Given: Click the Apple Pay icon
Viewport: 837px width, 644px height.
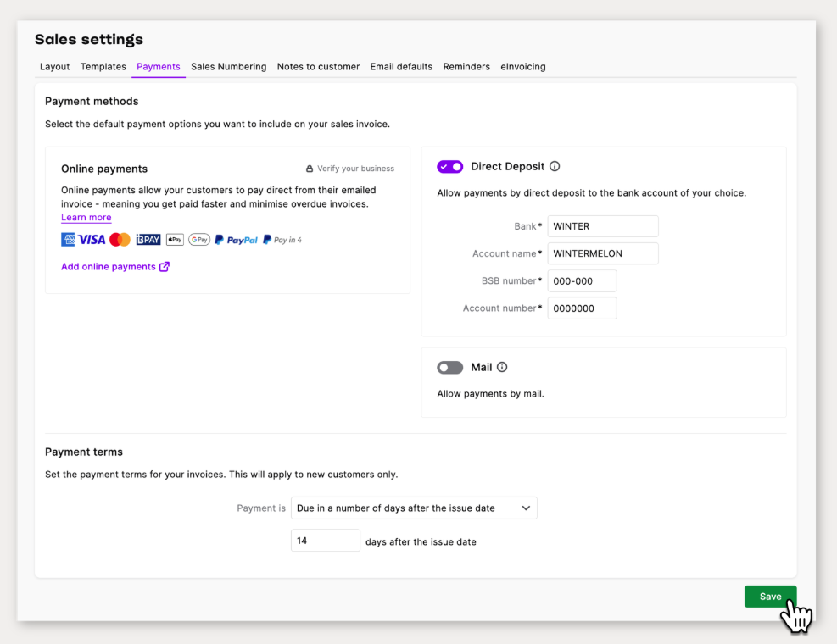Looking at the screenshot, I should pyautogui.click(x=175, y=240).
